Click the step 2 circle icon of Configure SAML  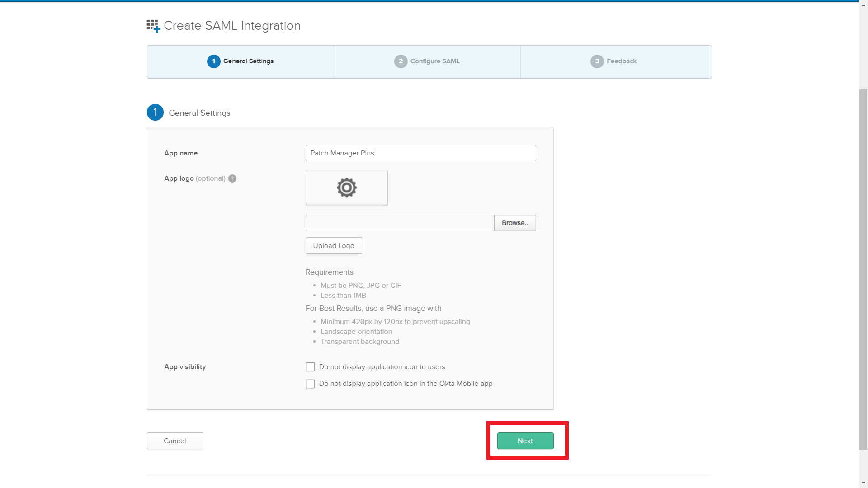pyautogui.click(x=401, y=61)
